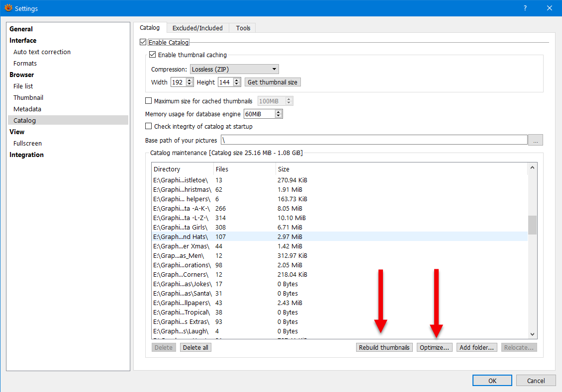Screen dimensions: 562x392
Task: Click the Base path text field
Action: 373,140
